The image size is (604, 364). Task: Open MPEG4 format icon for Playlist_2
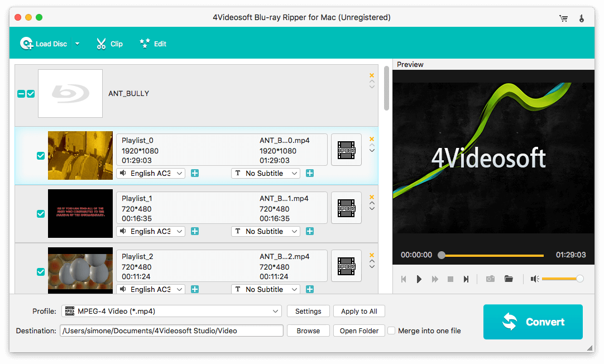346,266
